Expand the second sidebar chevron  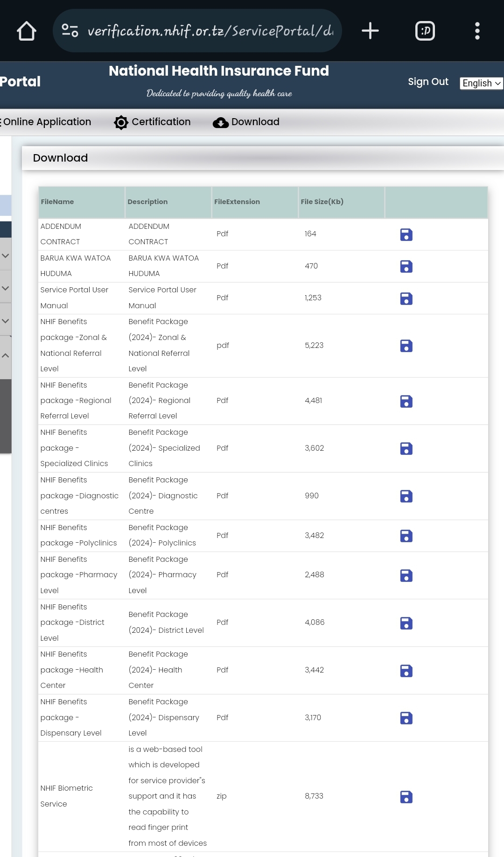click(6, 288)
